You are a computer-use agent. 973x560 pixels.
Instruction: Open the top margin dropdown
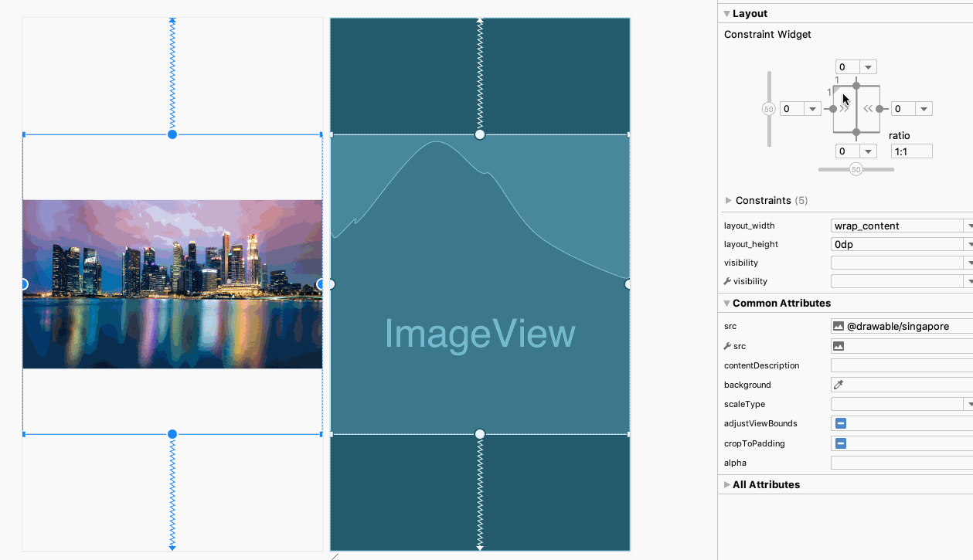click(869, 67)
